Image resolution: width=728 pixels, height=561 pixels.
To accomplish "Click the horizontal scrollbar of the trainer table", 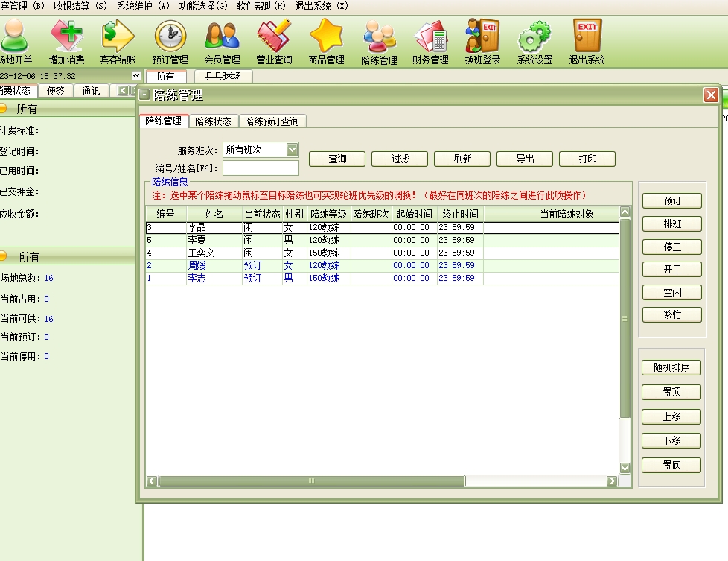I will coord(311,481).
